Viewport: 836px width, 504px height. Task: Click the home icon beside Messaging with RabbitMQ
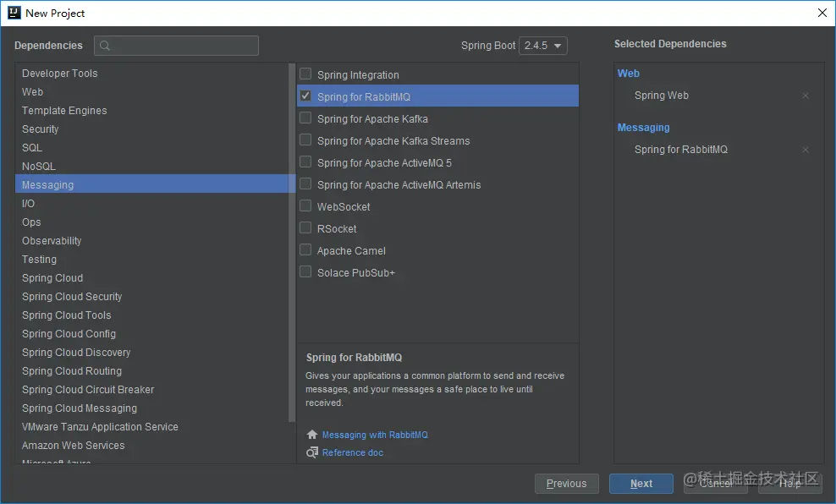pyautogui.click(x=312, y=435)
